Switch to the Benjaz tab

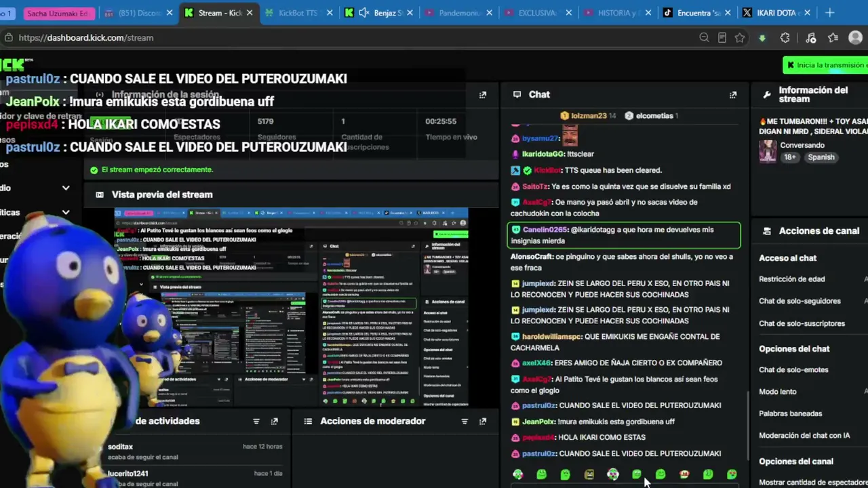[x=378, y=13]
